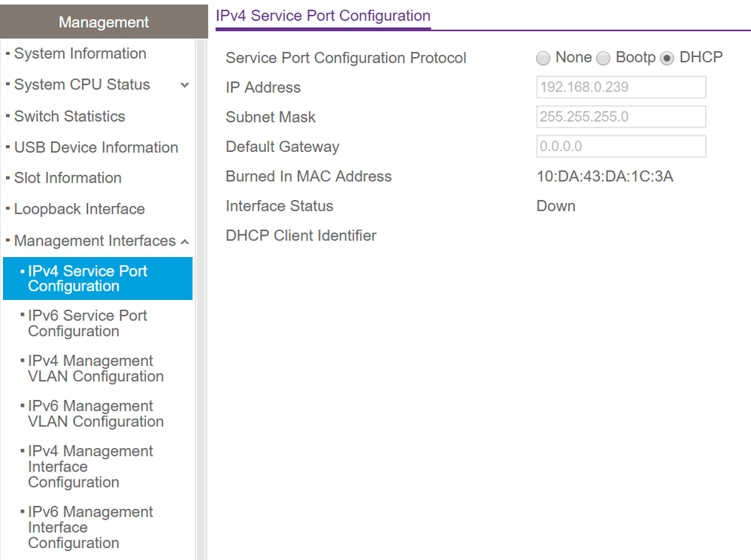751x560 pixels.
Task: Open Switch Statistics page
Action: [x=69, y=117]
